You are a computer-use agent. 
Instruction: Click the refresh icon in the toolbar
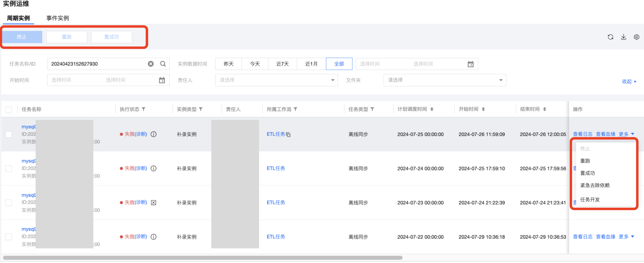[x=610, y=37]
